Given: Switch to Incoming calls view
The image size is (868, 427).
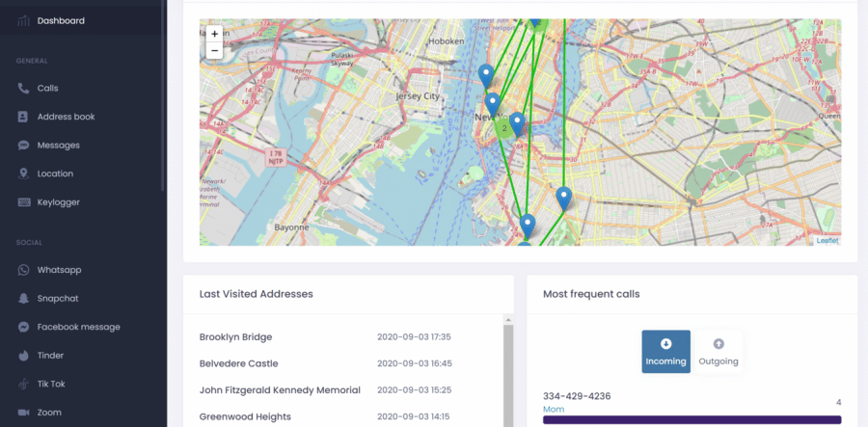Looking at the screenshot, I should click(x=666, y=352).
